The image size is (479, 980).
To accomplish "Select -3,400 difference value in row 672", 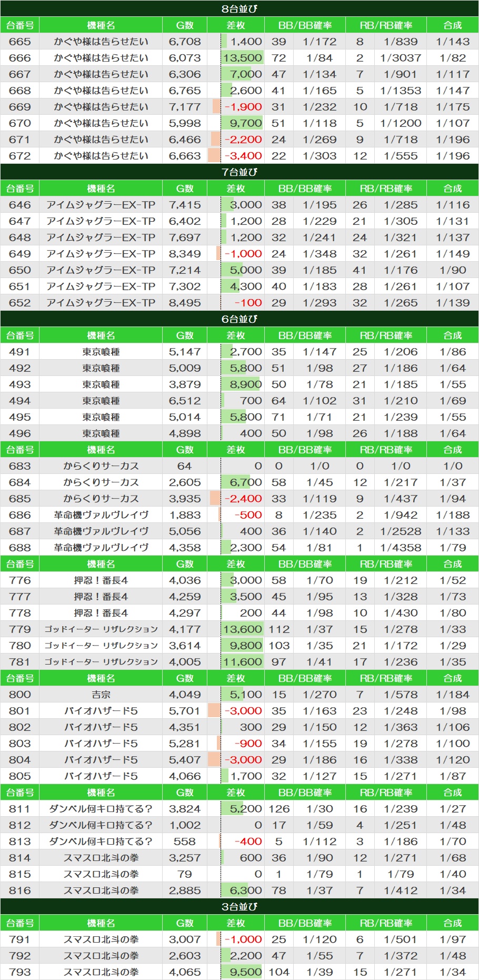I will click(243, 156).
